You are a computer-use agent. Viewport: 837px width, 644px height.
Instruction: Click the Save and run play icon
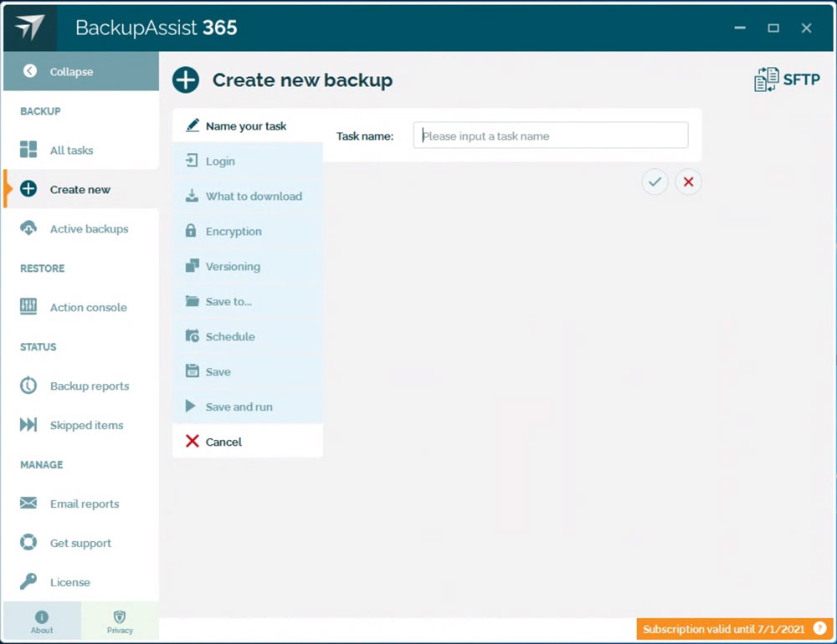coord(191,406)
